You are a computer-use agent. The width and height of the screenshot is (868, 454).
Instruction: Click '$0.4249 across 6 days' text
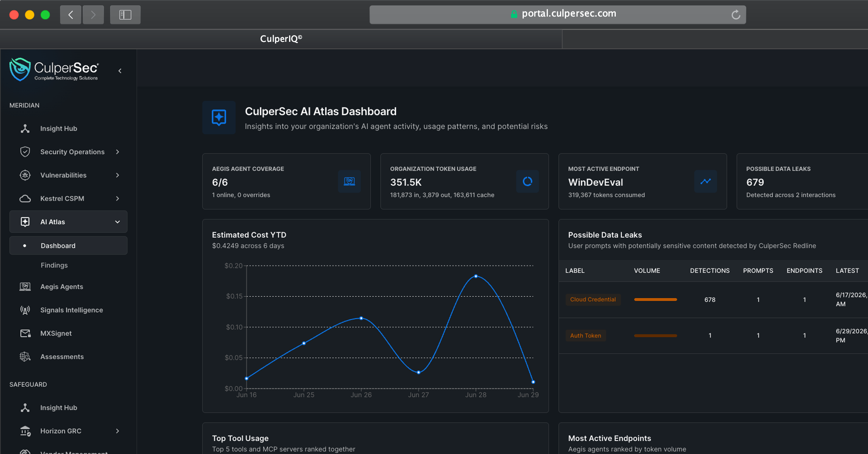(248, 246)
